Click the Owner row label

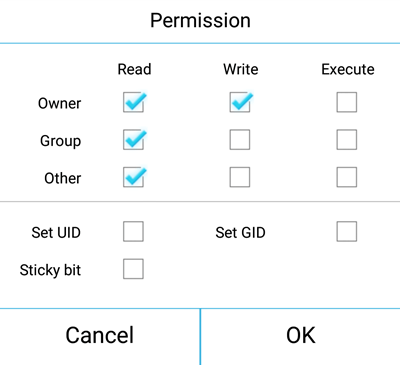[x=59, y=103]
